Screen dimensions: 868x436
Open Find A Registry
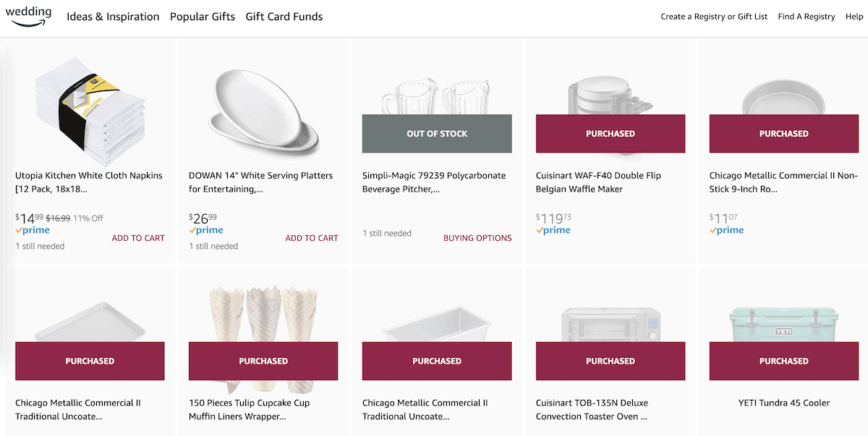click(x=806, y=16)
